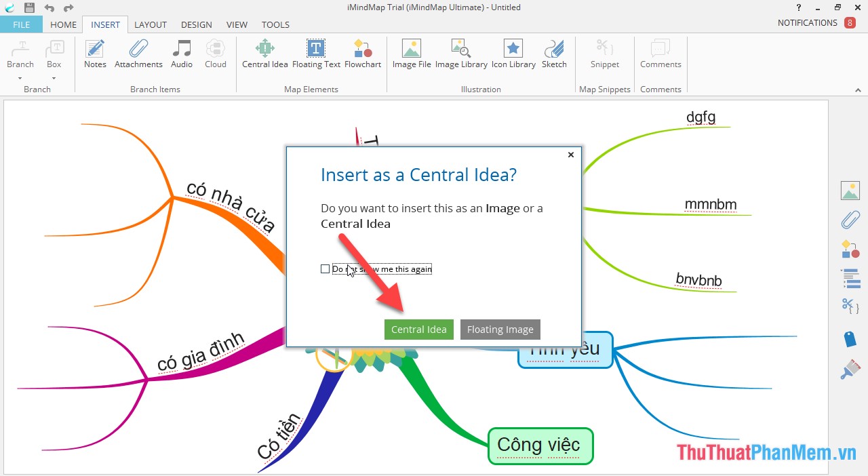868x476 pixels.
Task: Expand the Branch dropdown arrow
Action: point(20,79)
